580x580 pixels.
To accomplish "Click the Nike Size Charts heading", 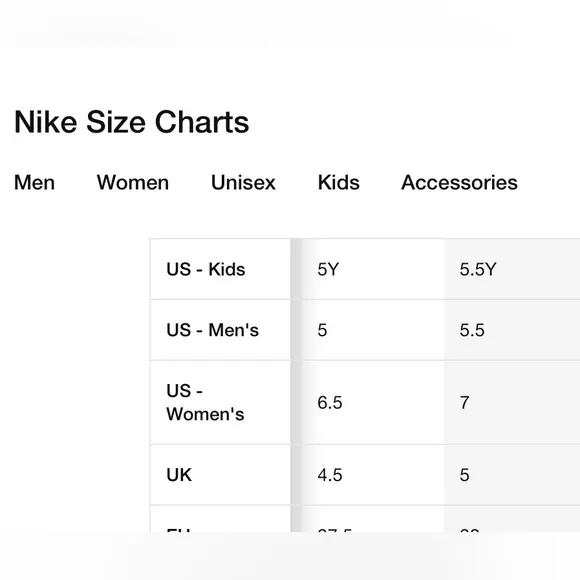I will coord(132,122).
